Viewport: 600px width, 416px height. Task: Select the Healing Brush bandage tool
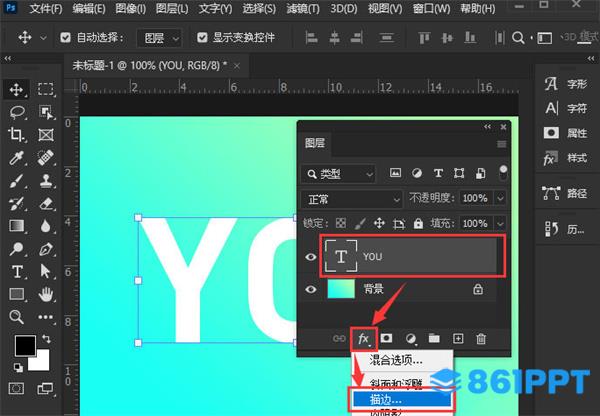(x=46, y=158)
